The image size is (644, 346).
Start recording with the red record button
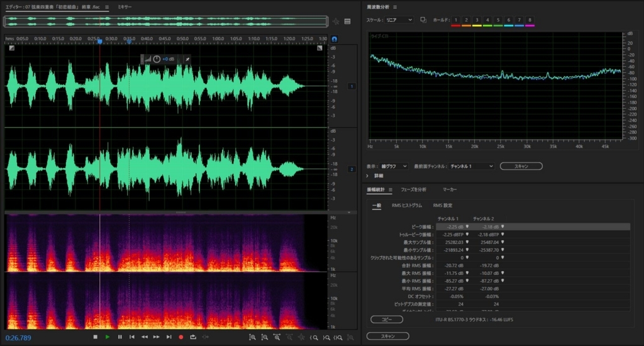point(180,337)
